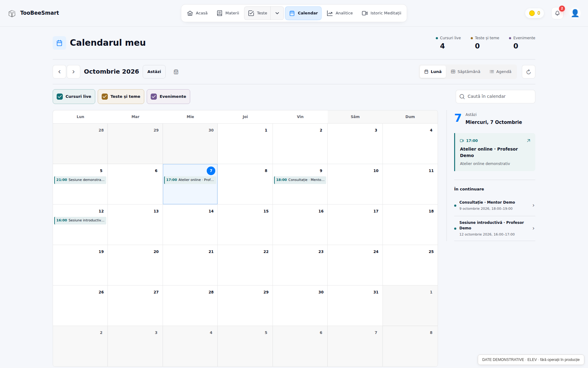
Task: Click the Astăzi button
Action: (154, 72)
